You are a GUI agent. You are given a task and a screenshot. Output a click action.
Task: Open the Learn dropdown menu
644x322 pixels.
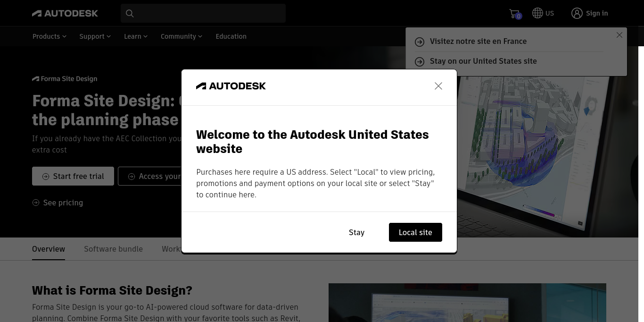click(x=136, y=36)
